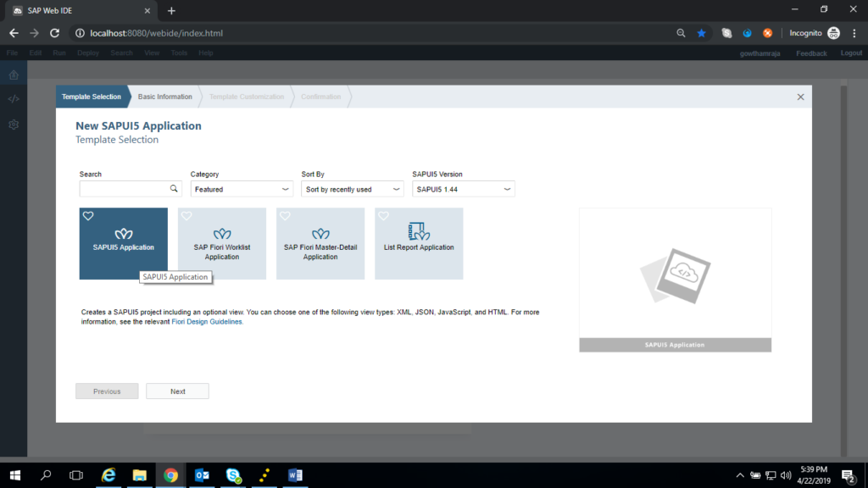Select the List Report Application tile
The width and height of the screenshot is (868, 488).
419,243
